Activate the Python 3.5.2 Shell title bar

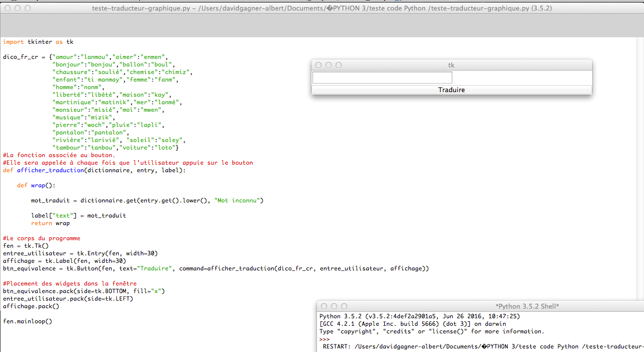(x=527, y=306)
